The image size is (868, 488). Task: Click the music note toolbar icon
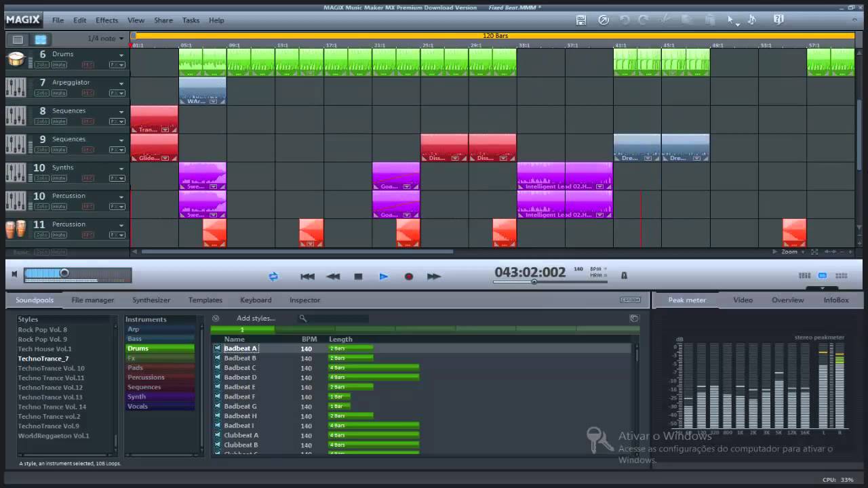click(751, 20)
